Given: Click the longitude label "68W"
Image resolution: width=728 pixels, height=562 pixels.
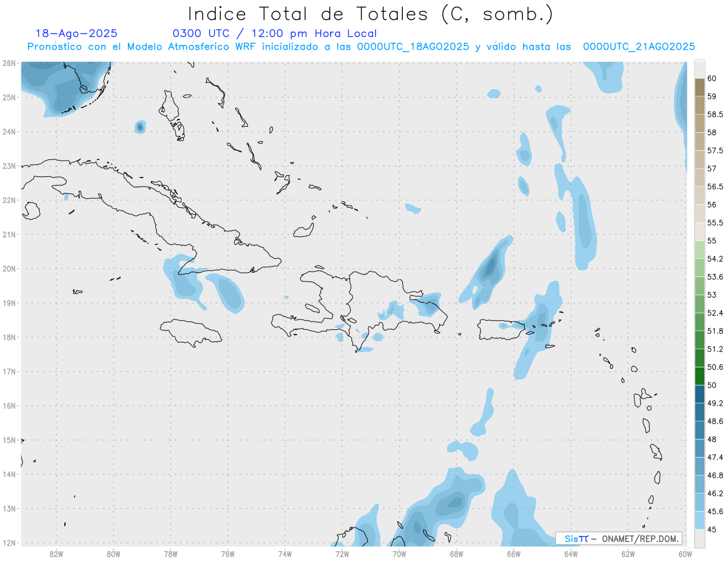Looking at the screenshot, I should click(457, 554).
